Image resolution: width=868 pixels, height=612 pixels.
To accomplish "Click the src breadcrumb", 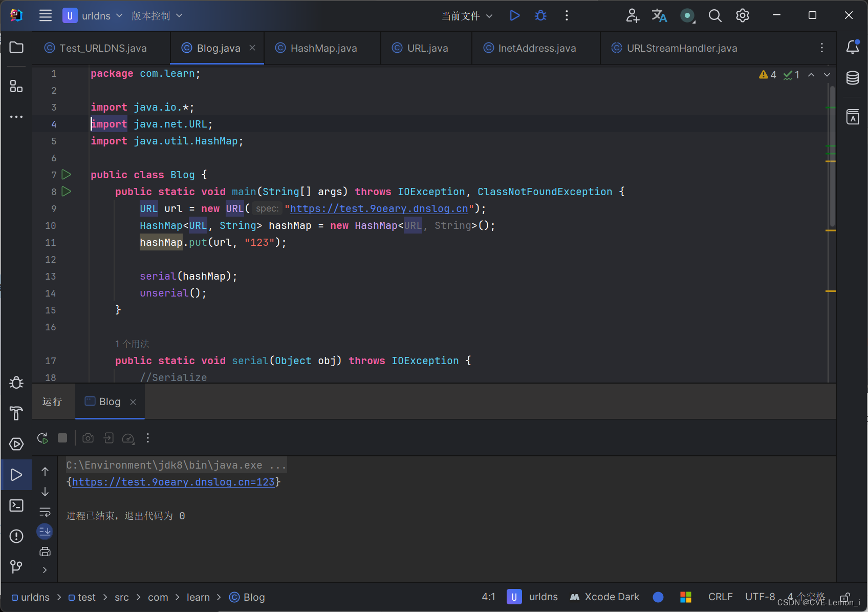I will pyautogui.click(x=122, y=597).
